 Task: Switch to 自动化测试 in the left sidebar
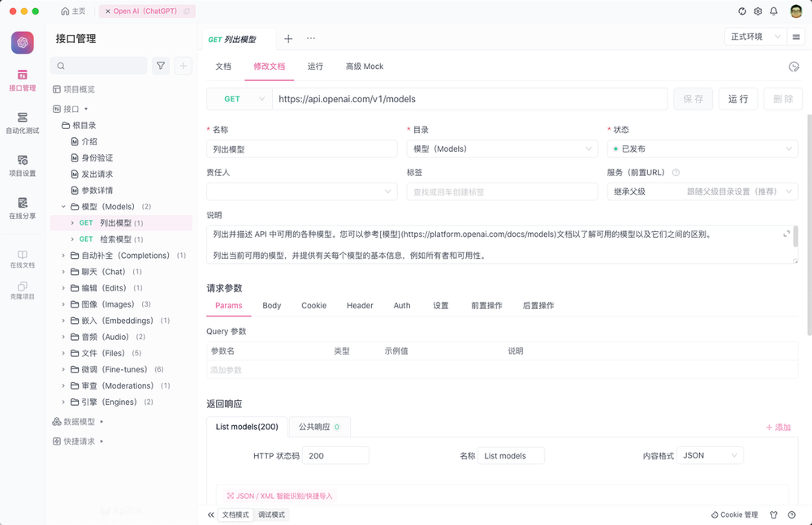pos(22,123)
